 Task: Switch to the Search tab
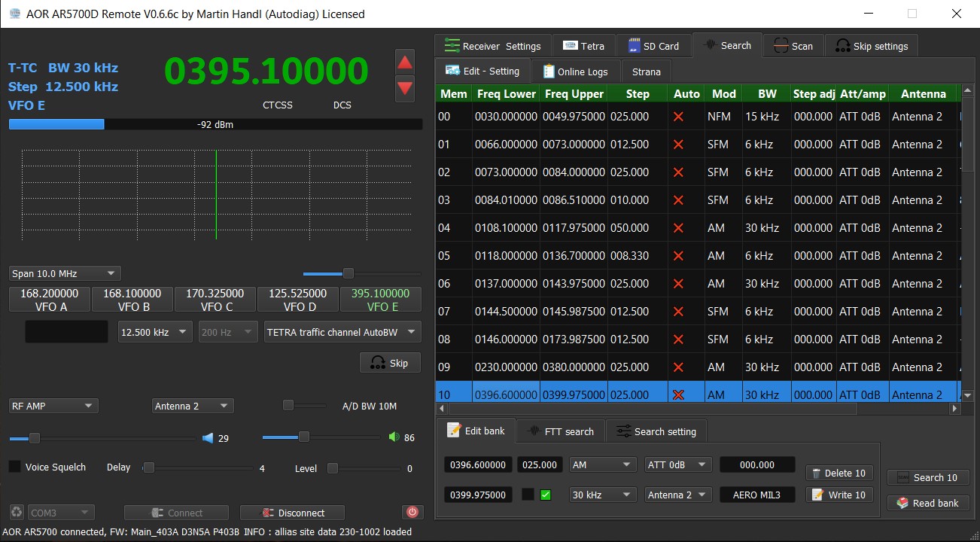[x=727, y=45]
